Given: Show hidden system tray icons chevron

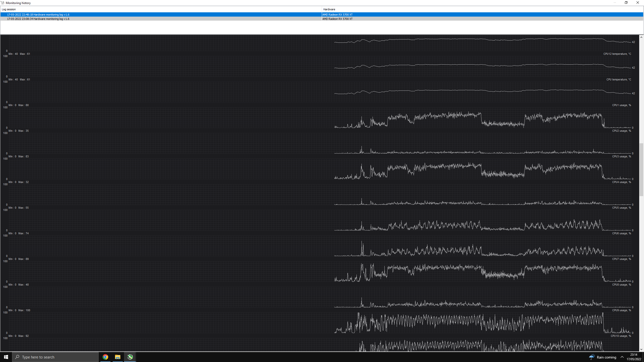Looking at the screenshot, I should [x=622, y=357].
